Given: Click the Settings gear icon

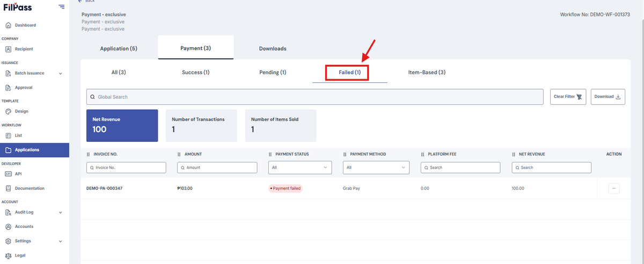Looking at the screenshot, I should 8,241.
